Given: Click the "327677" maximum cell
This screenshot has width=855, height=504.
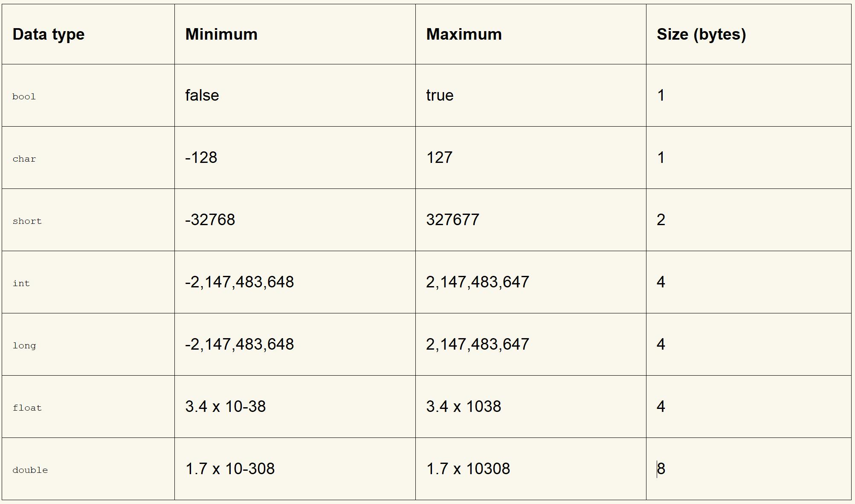Looking at the screenshot, I should [452, 220].
